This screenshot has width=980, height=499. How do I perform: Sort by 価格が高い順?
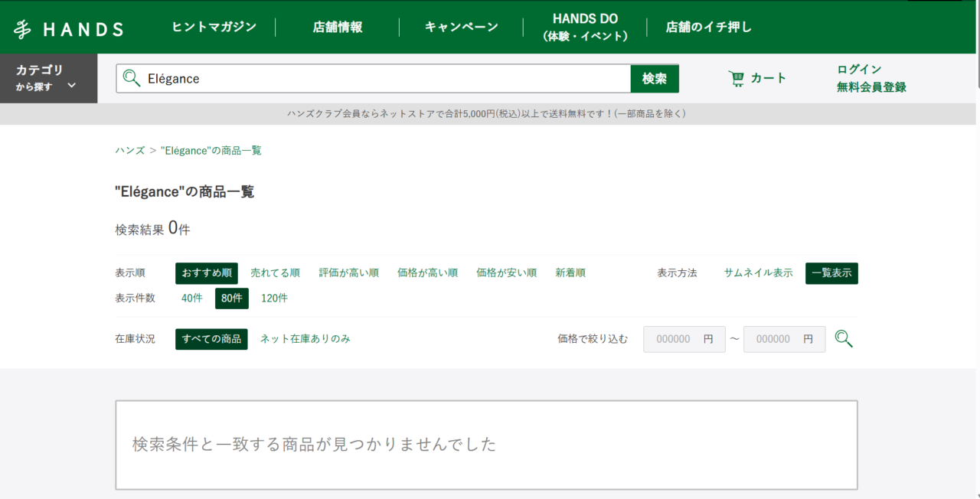[428, 273]
